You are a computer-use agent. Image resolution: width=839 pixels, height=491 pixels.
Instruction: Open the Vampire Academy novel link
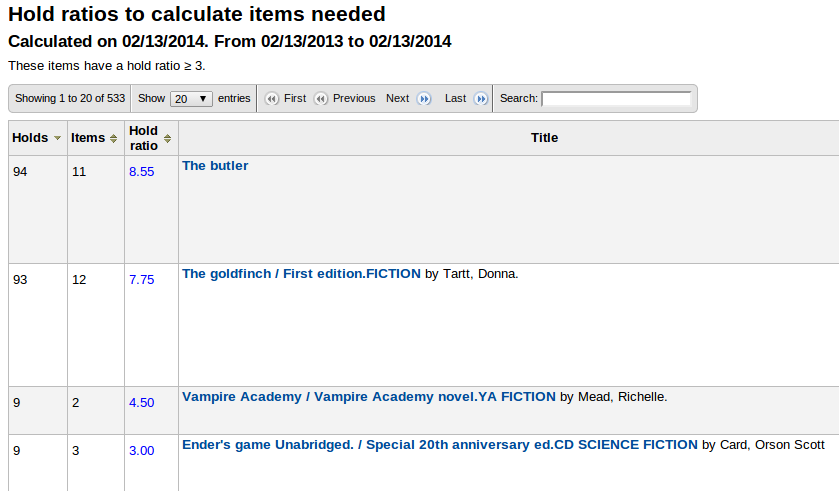(x=368, y=397)
